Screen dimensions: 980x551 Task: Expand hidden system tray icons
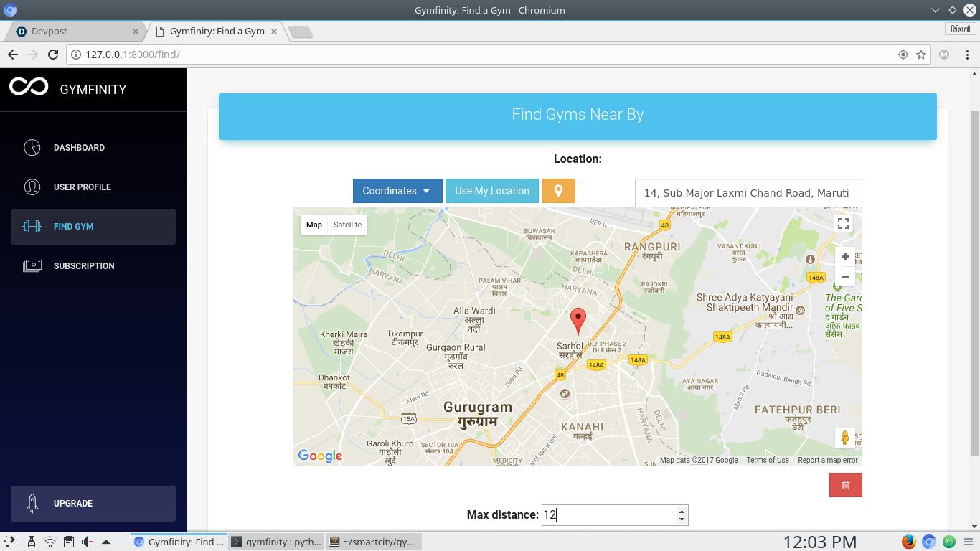[106, 542]
